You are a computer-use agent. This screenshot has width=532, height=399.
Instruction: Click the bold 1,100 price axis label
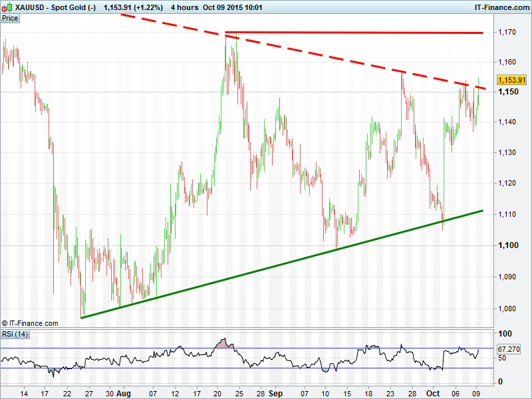pos(508,245)
